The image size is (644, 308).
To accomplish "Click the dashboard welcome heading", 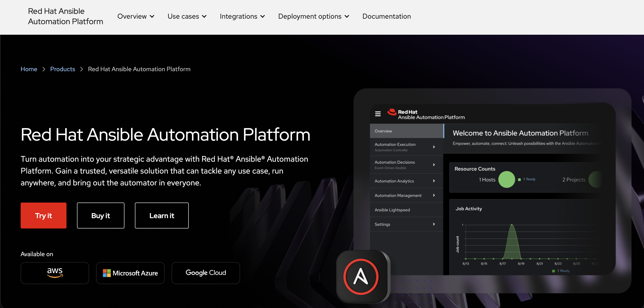I will (520, 133).
